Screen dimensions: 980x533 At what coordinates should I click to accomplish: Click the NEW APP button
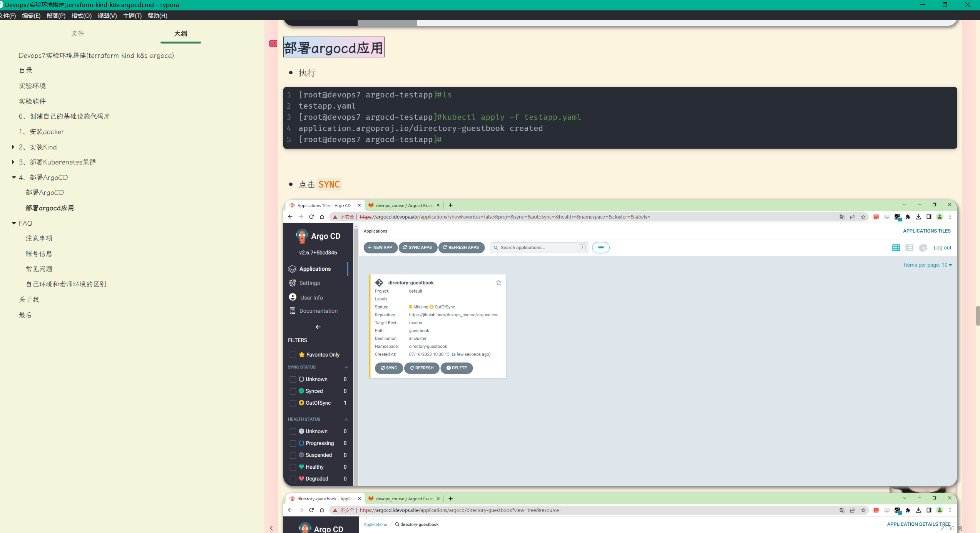380,248
